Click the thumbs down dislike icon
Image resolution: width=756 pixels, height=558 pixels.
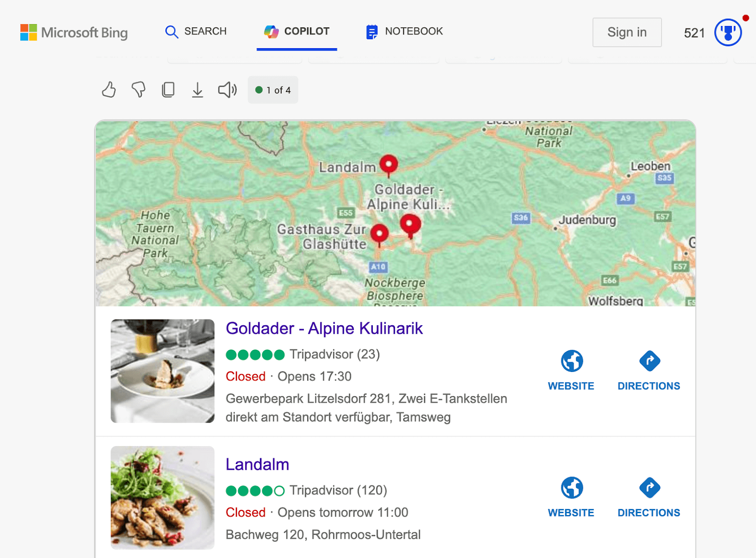138,90
